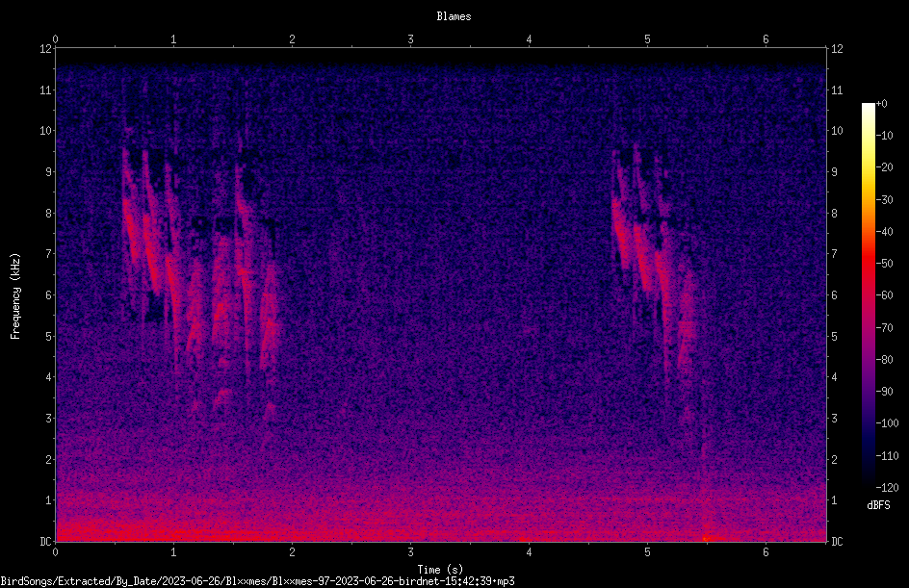Click the left axis '10' kHz label
Screen dimensions: 909x588
point(46,131)
